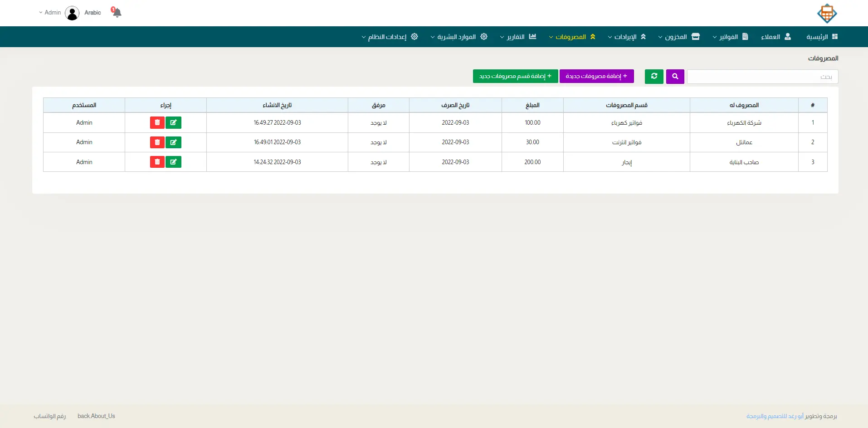Viewport: 868px width, 428px height.
Task: Expand the المصروفات navigation menu
Action: pyautogui.click(x=572, y=37)
